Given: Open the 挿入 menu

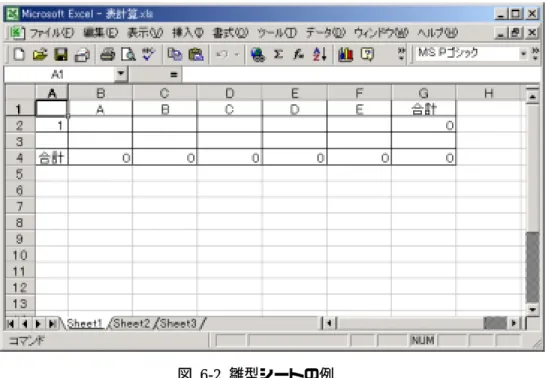Looking at the screenshot, I should (188, 33).
